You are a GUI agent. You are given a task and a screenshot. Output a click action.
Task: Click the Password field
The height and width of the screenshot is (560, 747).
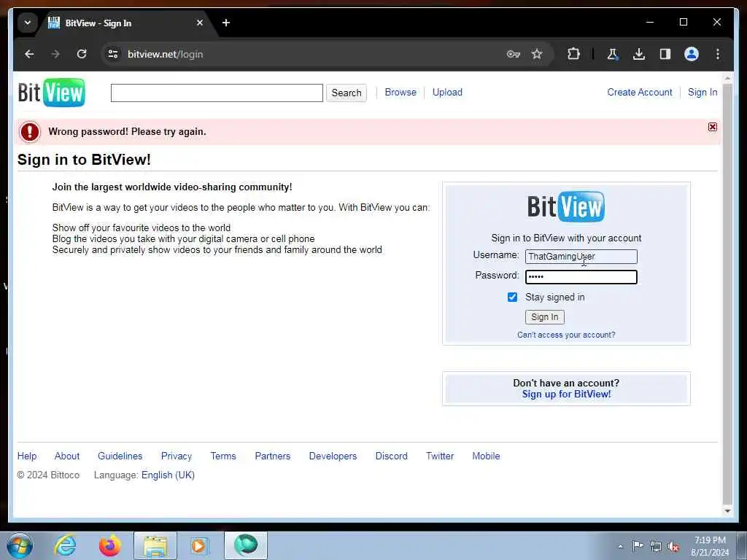coord(581,276)
